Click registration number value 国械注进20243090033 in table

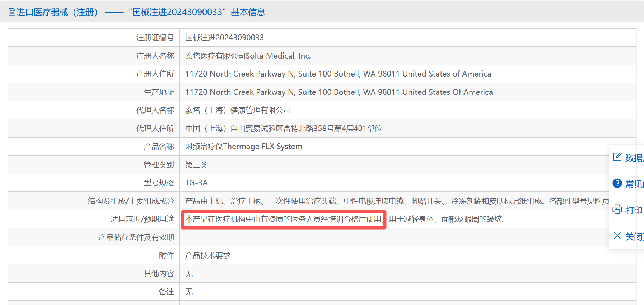(224, 38)
